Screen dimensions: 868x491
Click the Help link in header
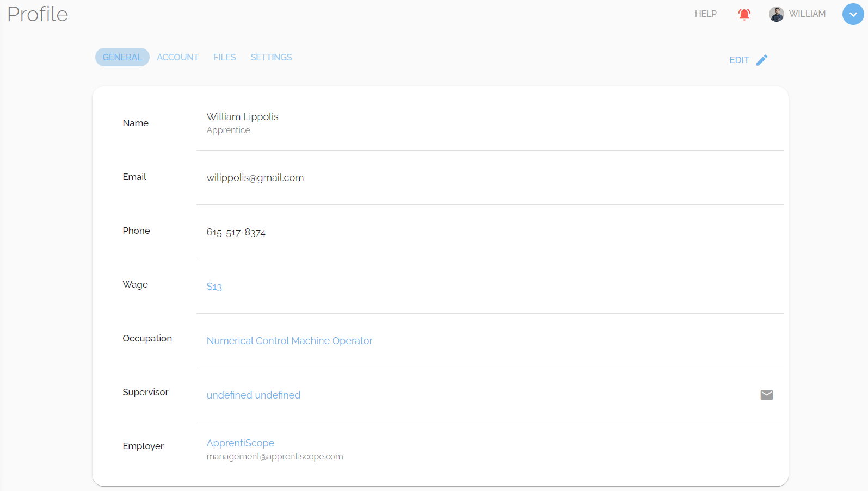coord(705,14)
